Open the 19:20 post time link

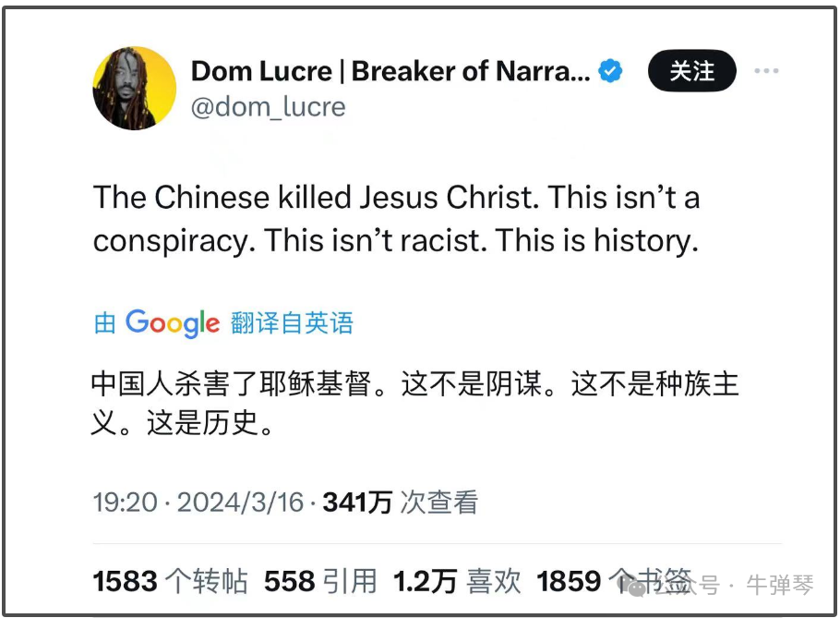(x=125, y=503)
